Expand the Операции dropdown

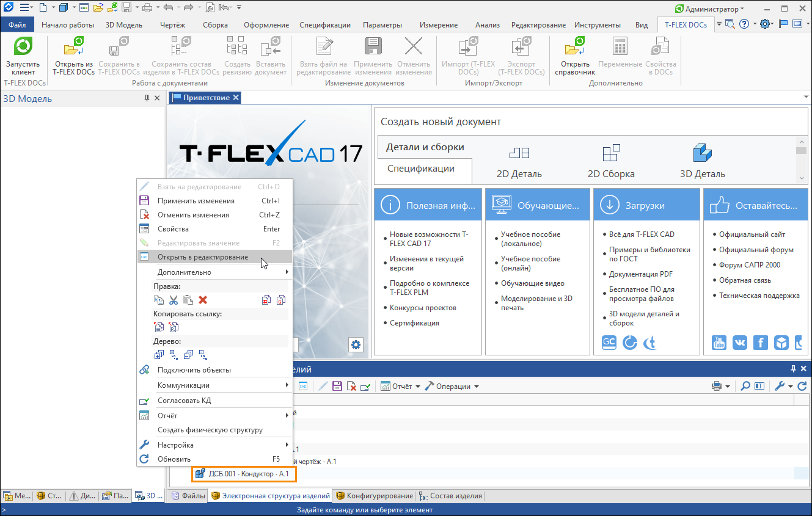pyautogui.click(x=477, y=387)
